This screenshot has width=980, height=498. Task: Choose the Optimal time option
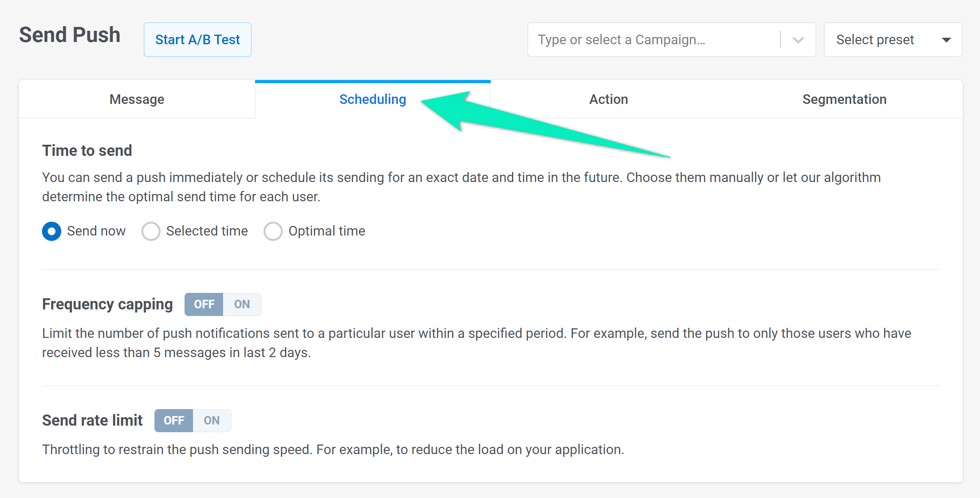click(x=273, y=231)
